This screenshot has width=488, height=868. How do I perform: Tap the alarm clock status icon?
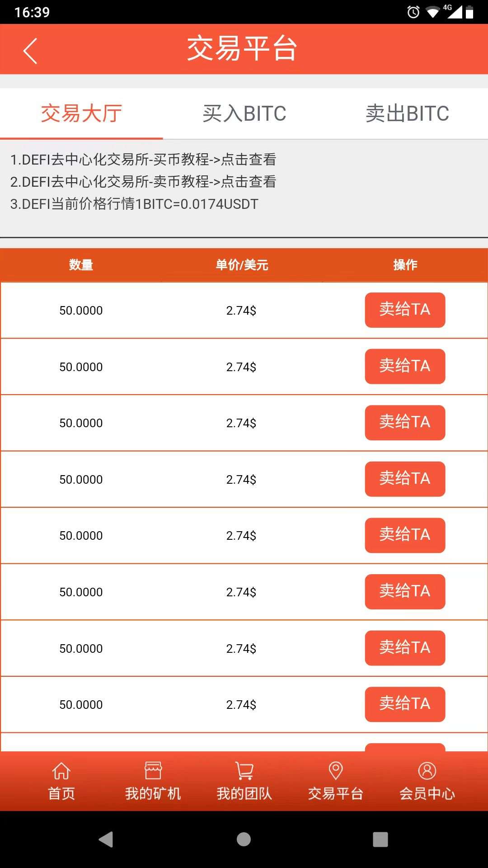point(413,12)
